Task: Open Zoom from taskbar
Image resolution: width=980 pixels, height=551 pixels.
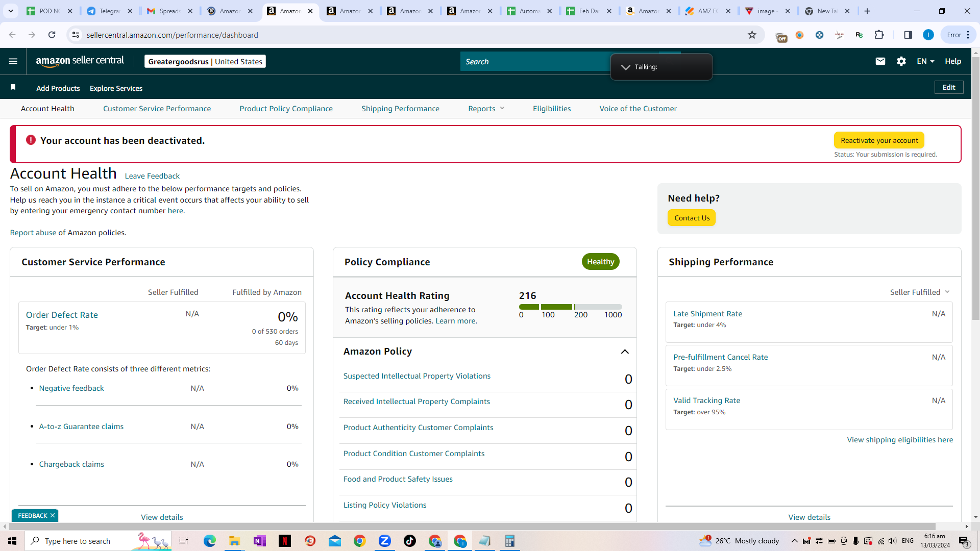Action: pyautogui.click(x=385, y=541)
